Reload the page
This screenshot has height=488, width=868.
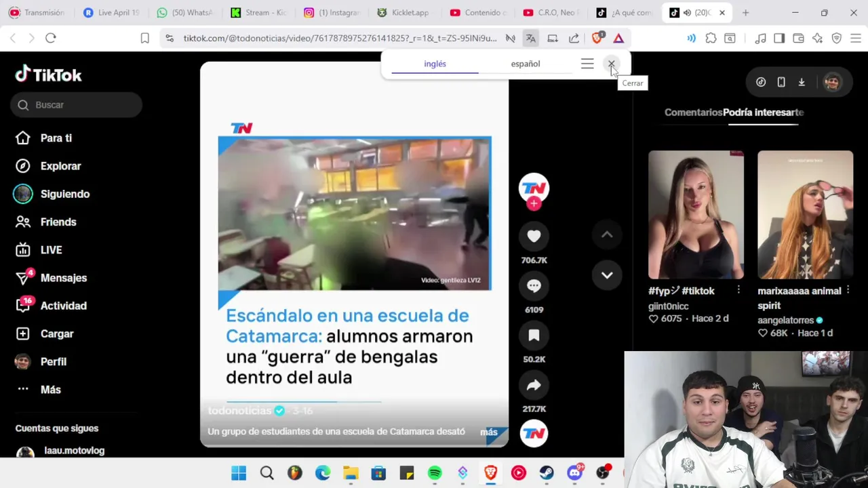(x=50, y=38)
